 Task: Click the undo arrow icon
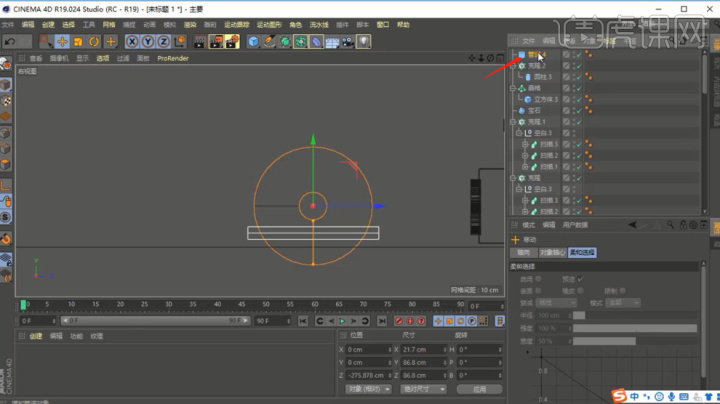pos(11,41)
